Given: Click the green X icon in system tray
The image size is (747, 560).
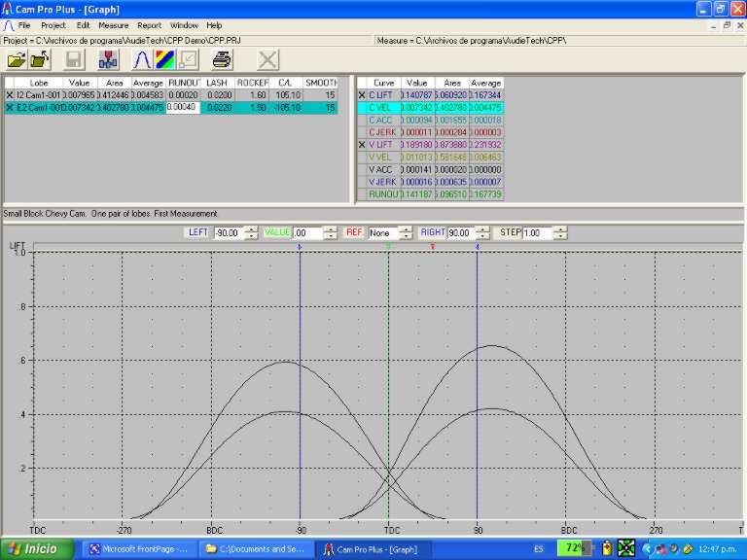Looking at the screenshot, I should (x=626, y=548).
